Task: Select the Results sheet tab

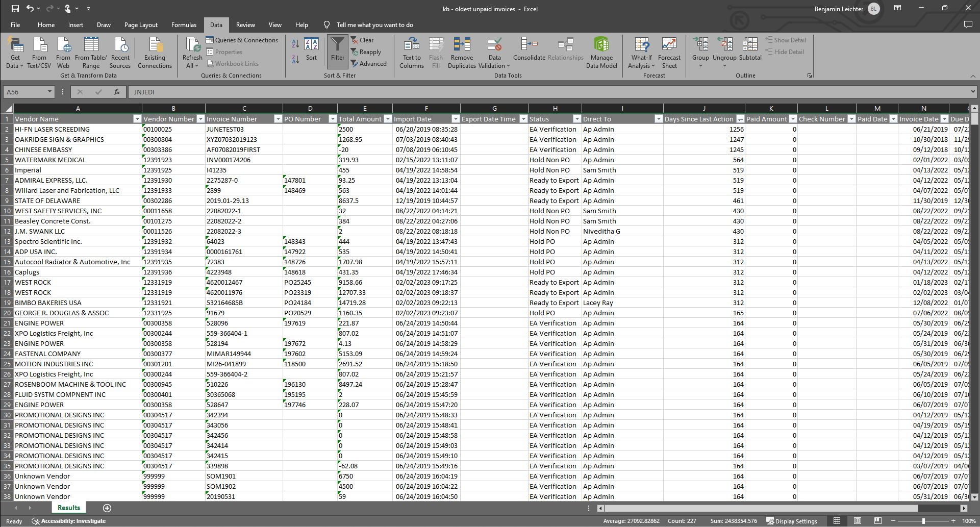Action: point(69,508)
